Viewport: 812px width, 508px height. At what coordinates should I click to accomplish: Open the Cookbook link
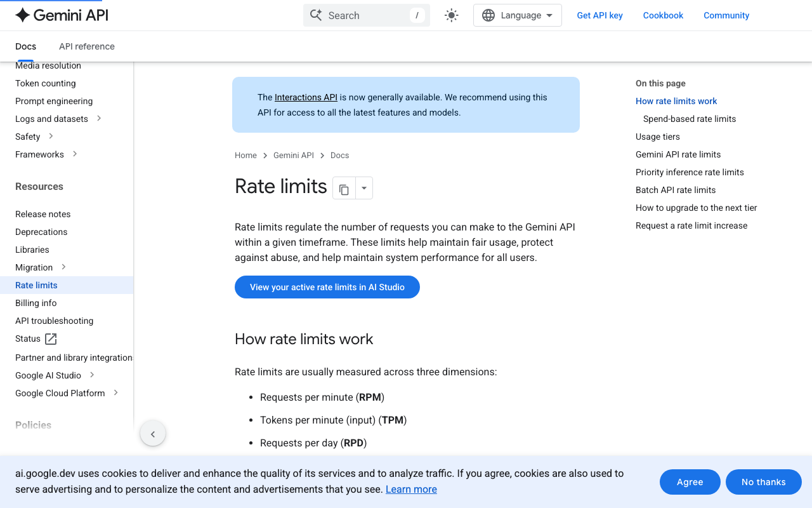coord(663,15)
